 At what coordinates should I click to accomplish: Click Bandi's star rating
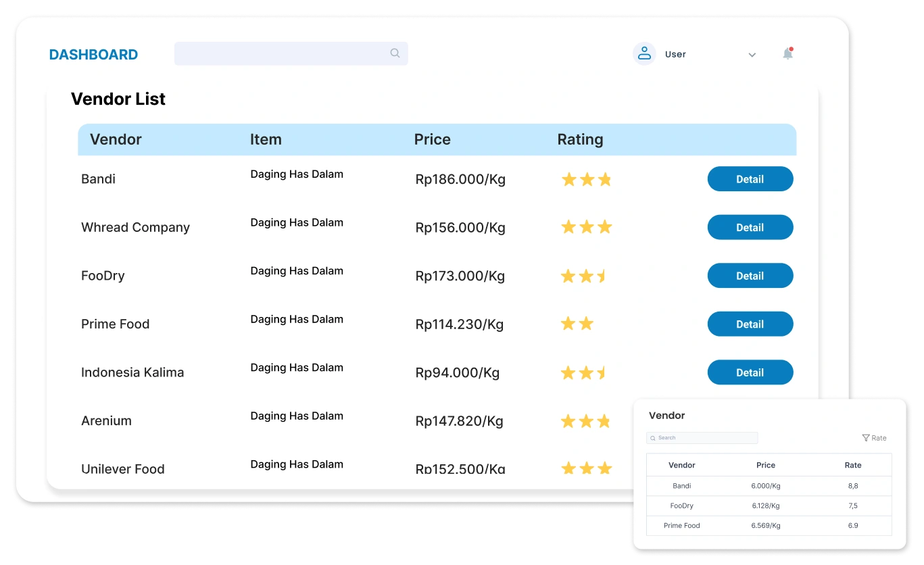pos(586,180)
